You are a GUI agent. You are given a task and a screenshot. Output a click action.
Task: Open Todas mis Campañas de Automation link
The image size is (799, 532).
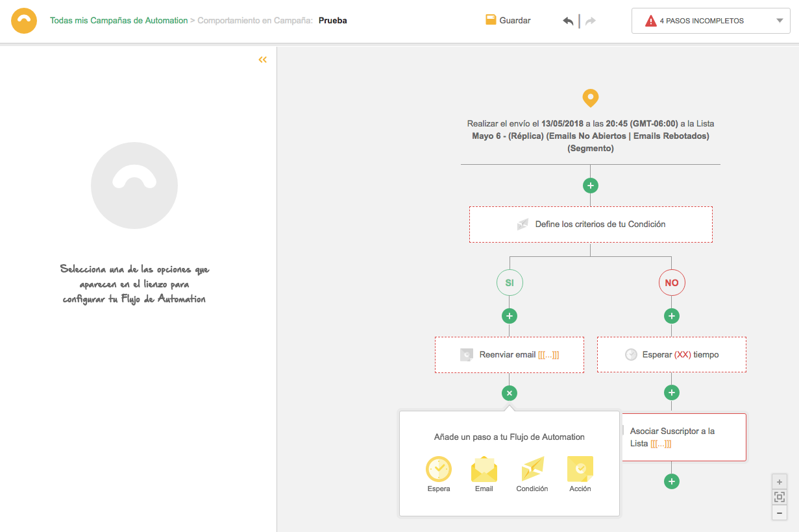click(x=119, y=21)
